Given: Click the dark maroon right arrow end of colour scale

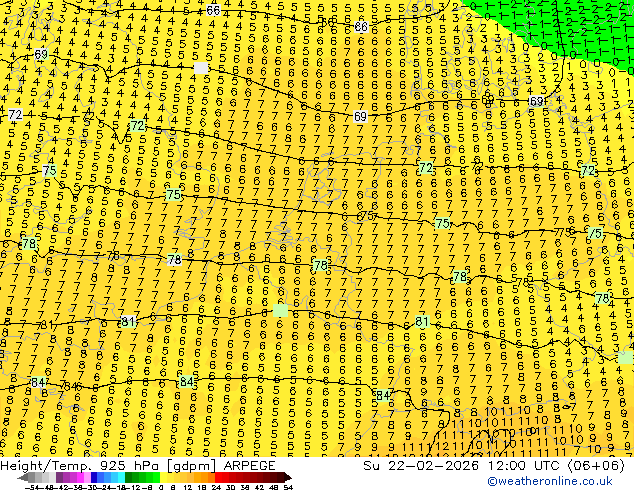Looking at the screenshot, I should pyautogui.click(x=287, y=477).
